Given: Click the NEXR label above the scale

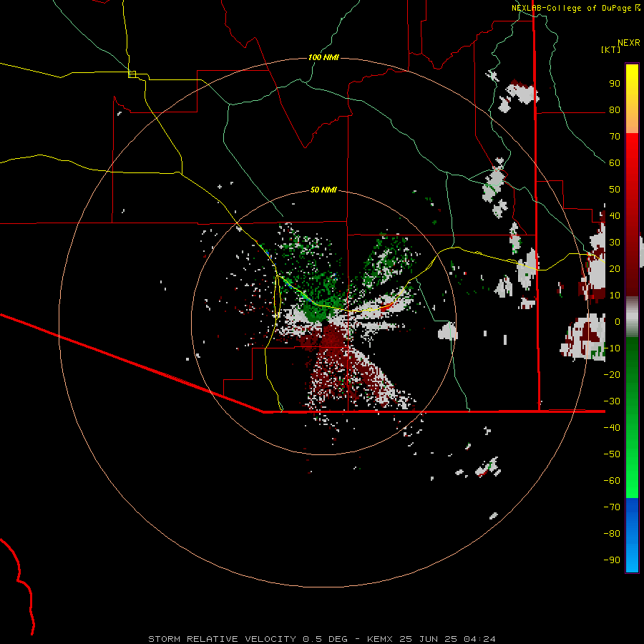Looking at the screenshot, I should click(628, 43).
